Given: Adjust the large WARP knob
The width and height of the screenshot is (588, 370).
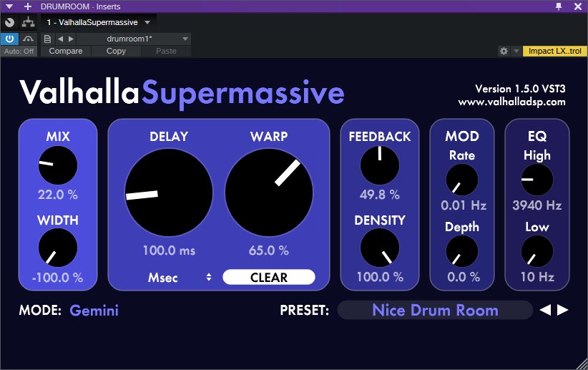Looking at the screenshot, I should (x=269, y=193).
